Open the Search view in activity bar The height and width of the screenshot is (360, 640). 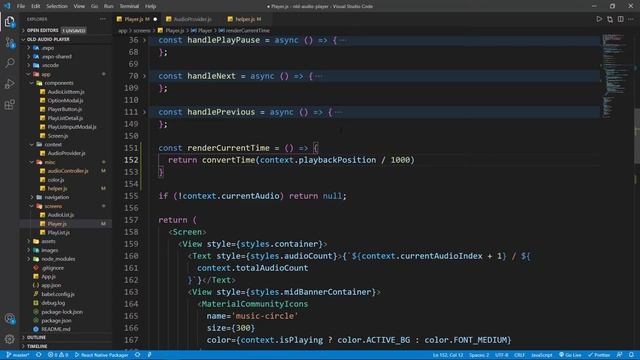[x=9, y=63]
